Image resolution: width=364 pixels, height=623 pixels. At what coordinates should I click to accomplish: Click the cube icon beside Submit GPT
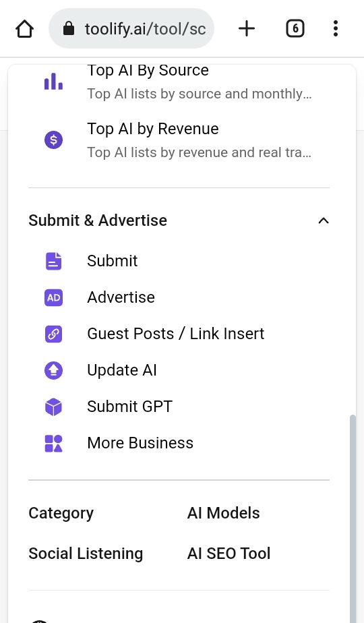coord(53,407)
